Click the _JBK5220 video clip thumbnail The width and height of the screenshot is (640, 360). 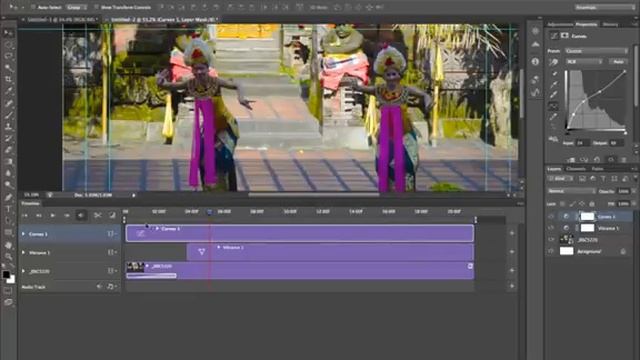[x=135, y=267]
